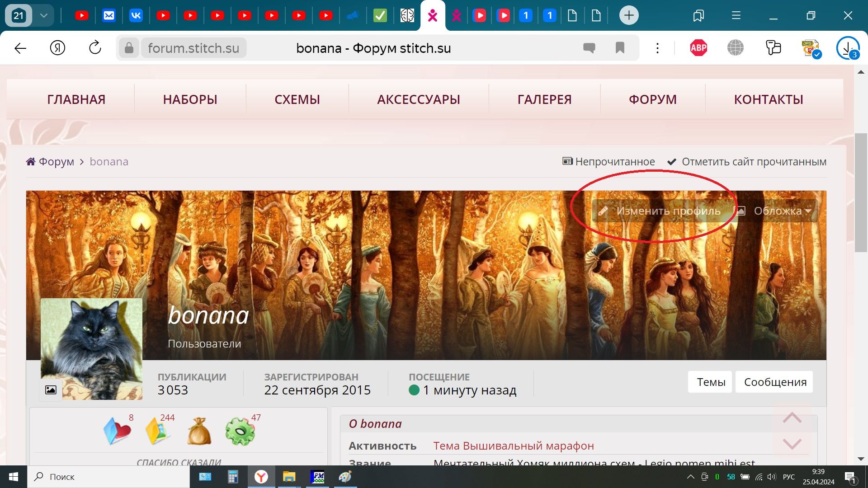Switch to the green checkmark tab
Viewport: 868px width, 488px height.
(x=380, y=16)
